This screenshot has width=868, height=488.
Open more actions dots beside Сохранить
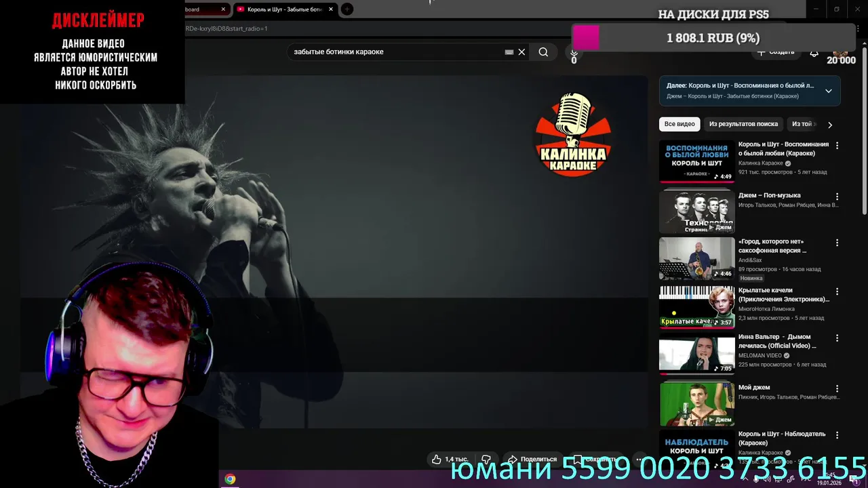click(x=639, y=459)
